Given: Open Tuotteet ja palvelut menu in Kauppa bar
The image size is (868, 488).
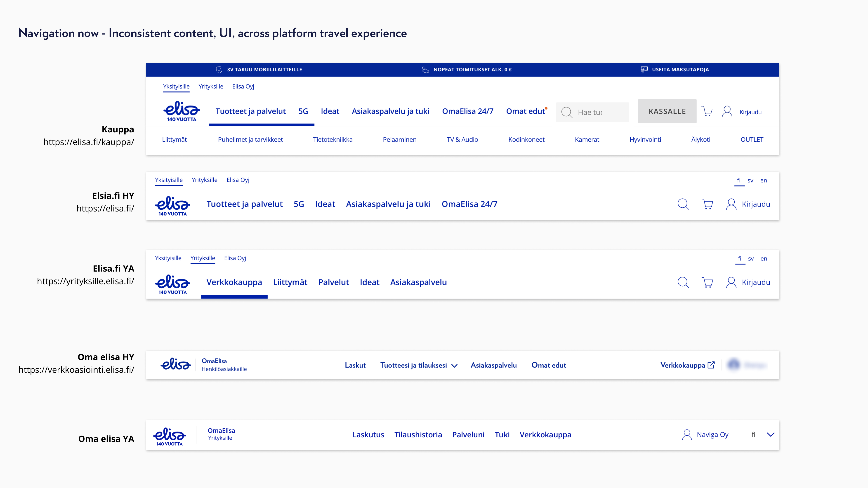Looking at the screenshot, I should click(x=250, y=111).
